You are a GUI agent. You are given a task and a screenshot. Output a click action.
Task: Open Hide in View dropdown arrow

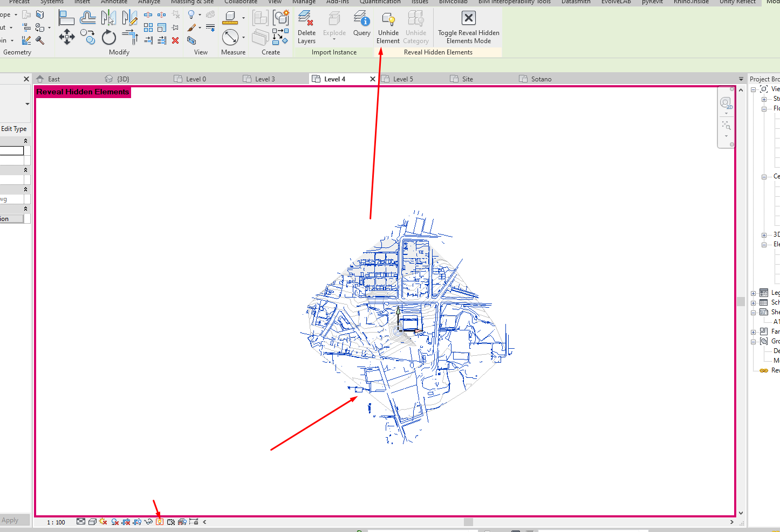[200, 15]
